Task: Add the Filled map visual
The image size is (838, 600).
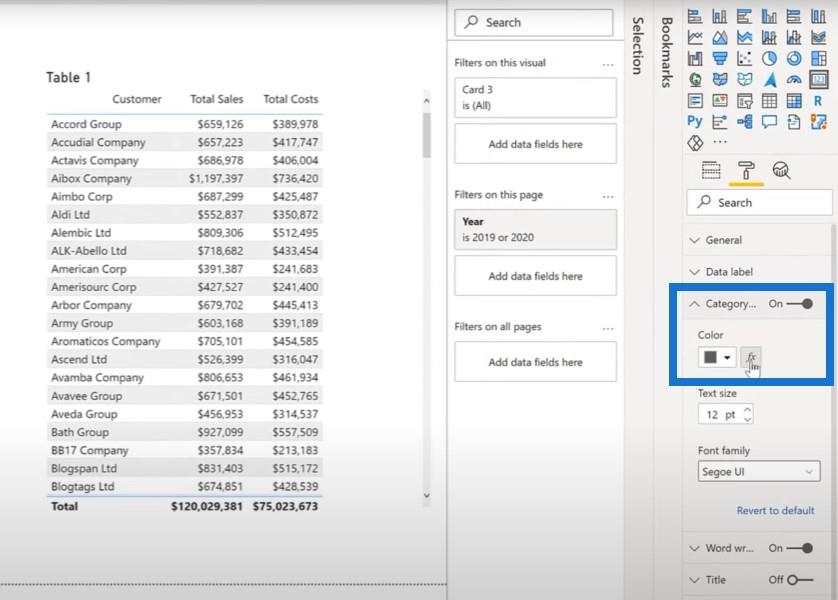Action: [719, 80]
